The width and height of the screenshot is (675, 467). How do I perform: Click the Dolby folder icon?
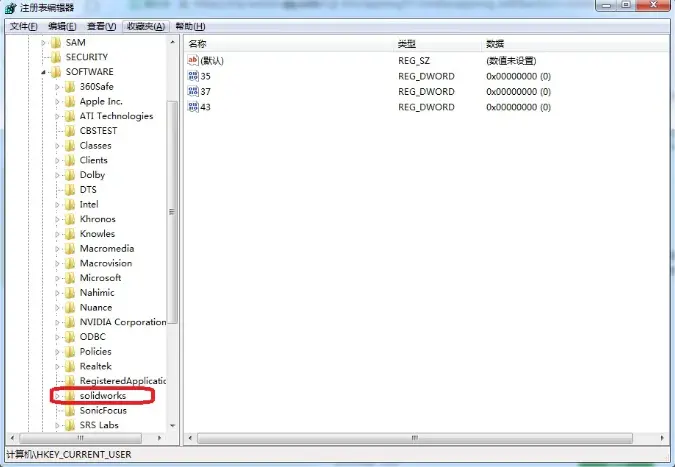(70, 175)
